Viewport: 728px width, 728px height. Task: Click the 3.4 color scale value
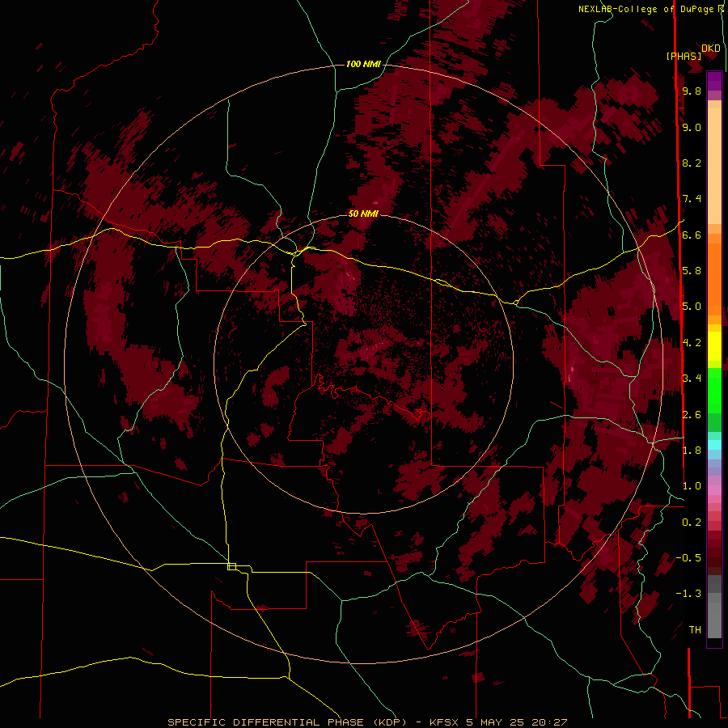(692, 379)
